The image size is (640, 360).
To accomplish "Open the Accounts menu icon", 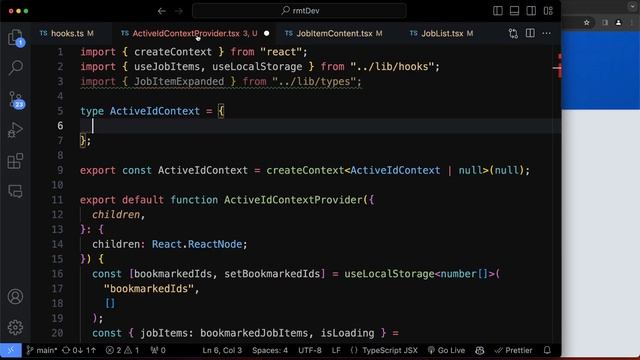I will point(16,297).
